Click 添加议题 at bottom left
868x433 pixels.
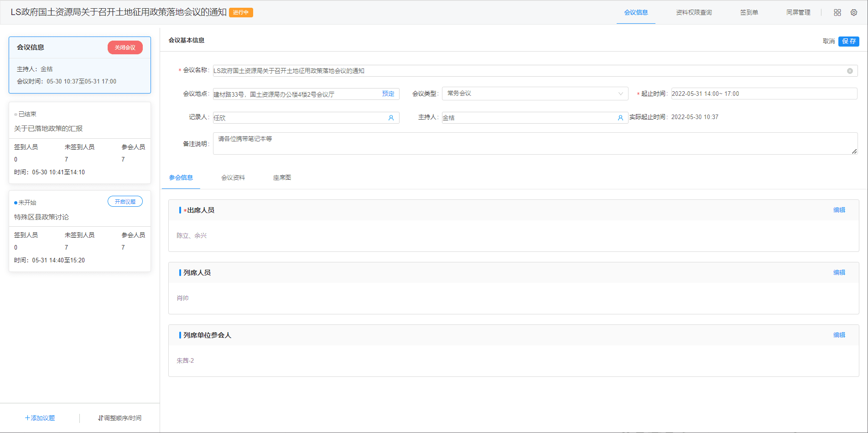40,418
